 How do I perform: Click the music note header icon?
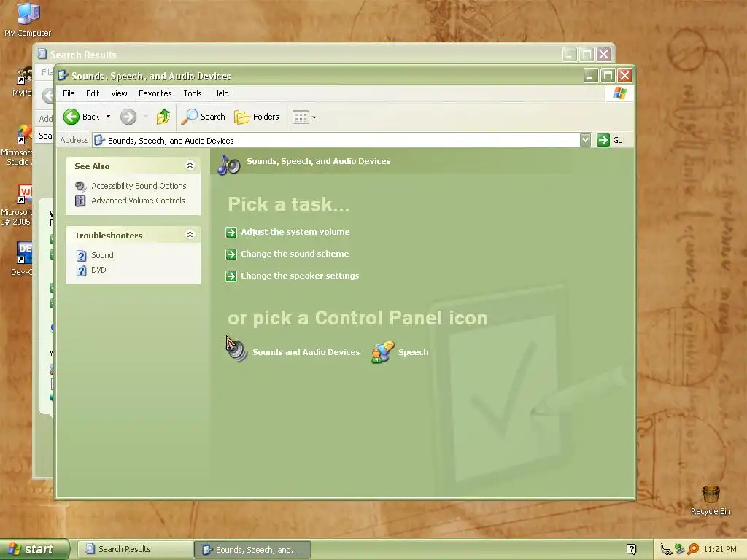click(228, 166)
